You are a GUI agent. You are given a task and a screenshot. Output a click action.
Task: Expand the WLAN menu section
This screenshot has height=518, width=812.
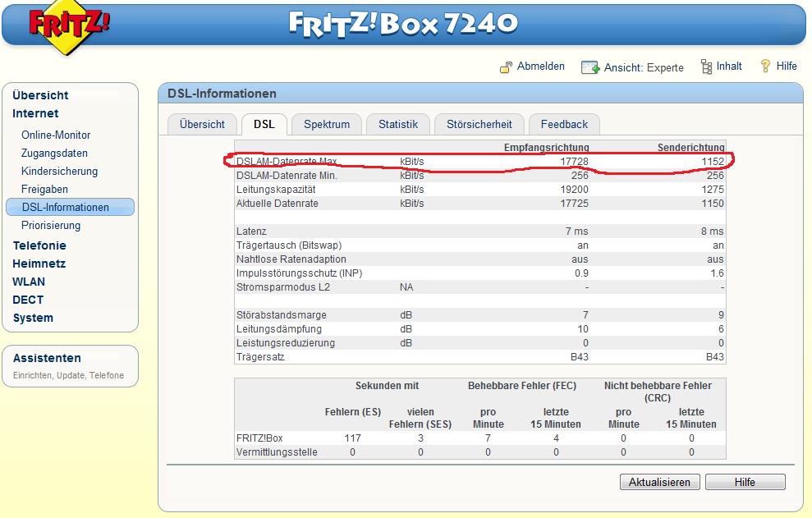click(x=29, y=282)
